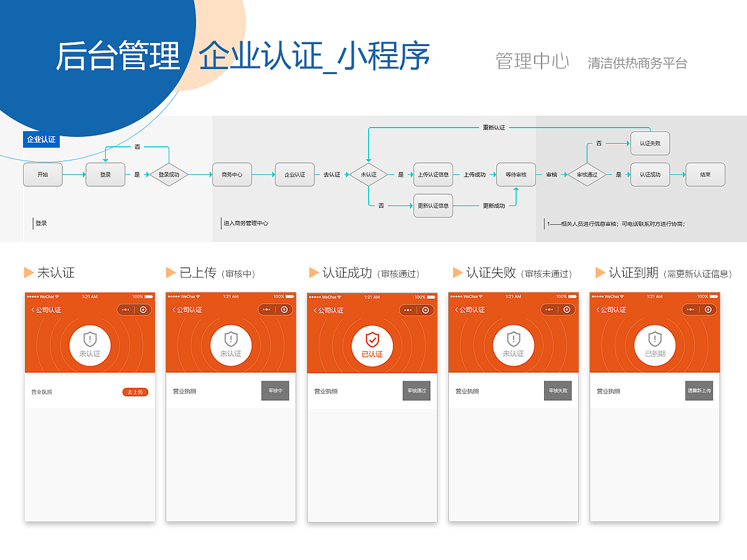This screenshot has height=560, width=747.
Task: Click the 登录成功 decision diamond
Action: (x=169, y=175)
